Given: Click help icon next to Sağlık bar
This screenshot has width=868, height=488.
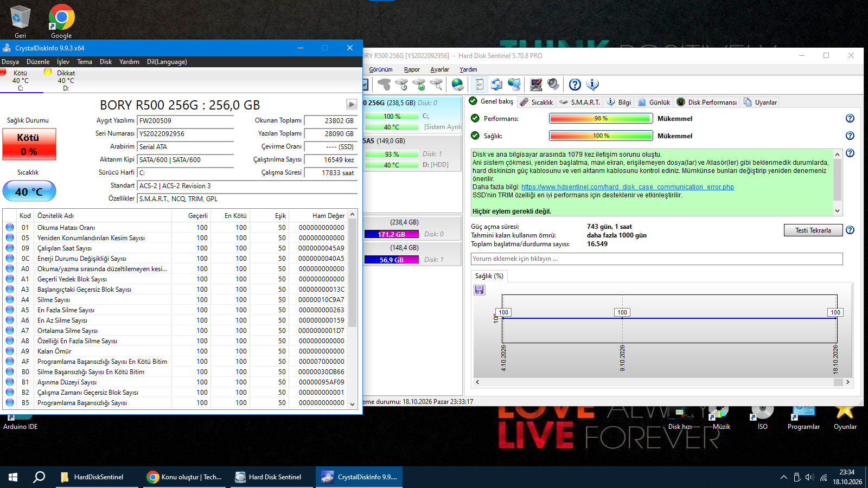Looking at the screenshot, I should 850,136.
